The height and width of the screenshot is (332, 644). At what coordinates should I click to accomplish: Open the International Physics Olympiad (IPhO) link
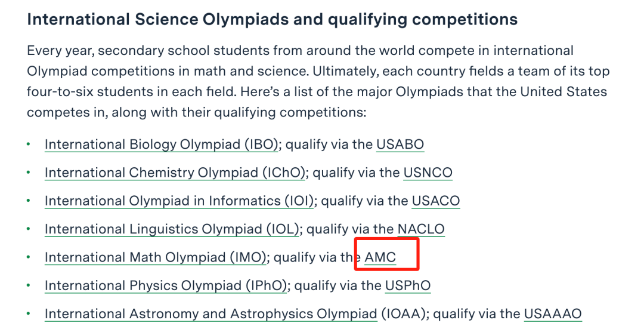click(166, 285)
